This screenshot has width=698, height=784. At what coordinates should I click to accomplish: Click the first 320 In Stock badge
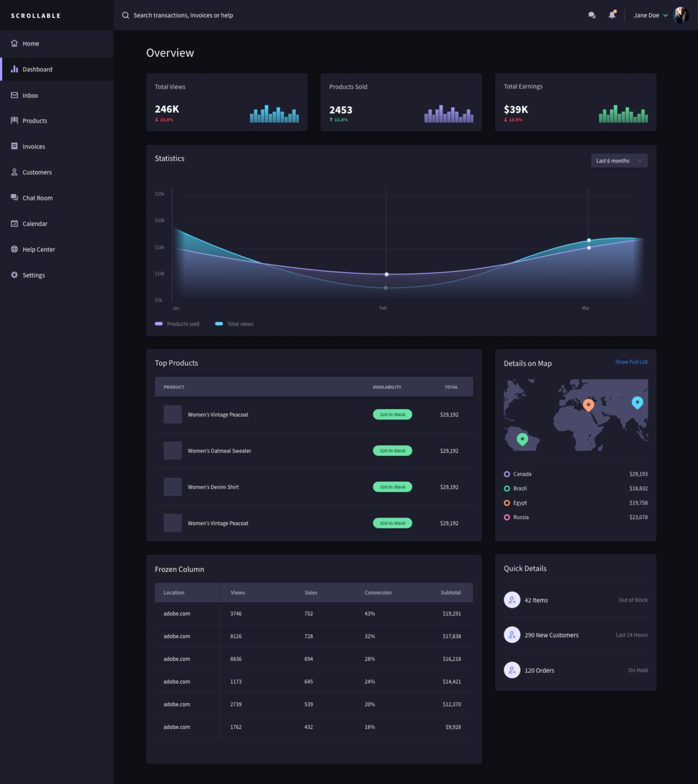tap(392, 415)
